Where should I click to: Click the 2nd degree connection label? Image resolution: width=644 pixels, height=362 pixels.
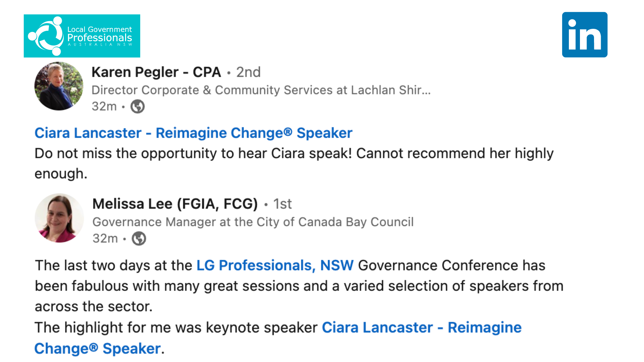click(248, 72)
